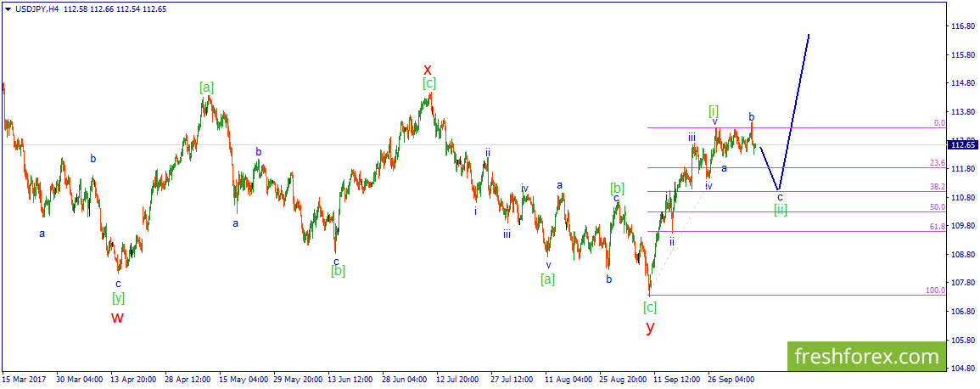Click the 116.80 price axis label

click(x=962, y=27)
